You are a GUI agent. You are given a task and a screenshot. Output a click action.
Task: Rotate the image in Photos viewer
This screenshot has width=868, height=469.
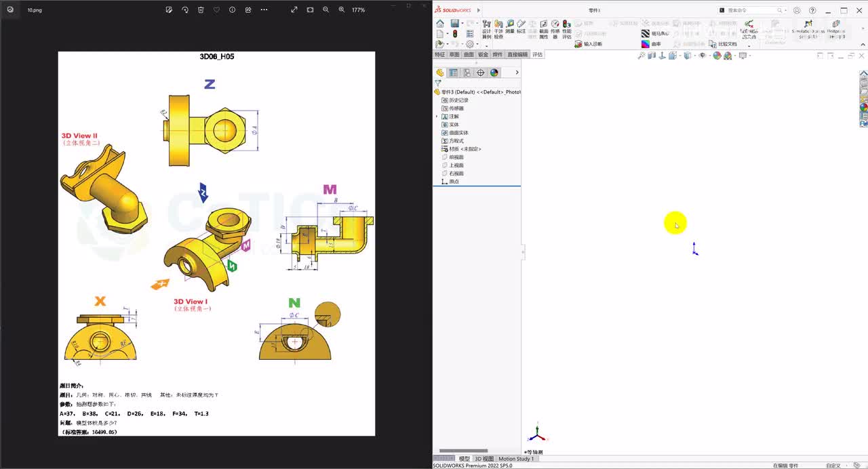[184, 9]
